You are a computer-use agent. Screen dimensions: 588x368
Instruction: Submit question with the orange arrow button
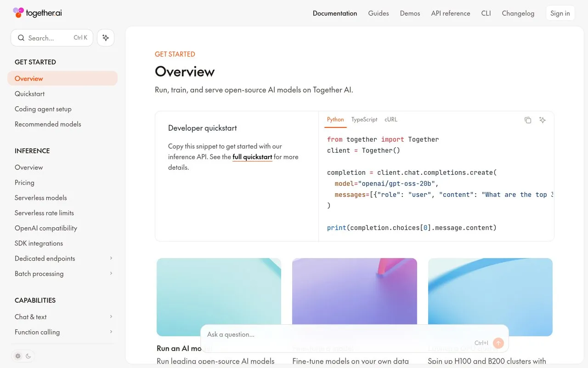coord(498,343)
